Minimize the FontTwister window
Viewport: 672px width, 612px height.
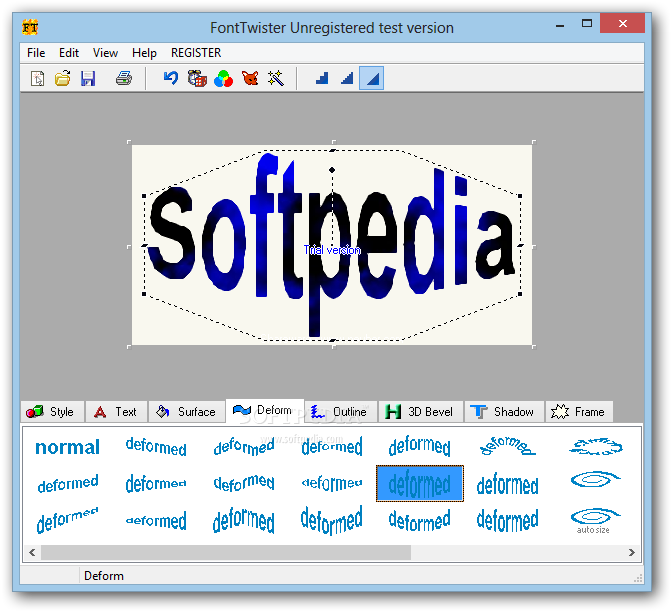(x=559, y=26)
